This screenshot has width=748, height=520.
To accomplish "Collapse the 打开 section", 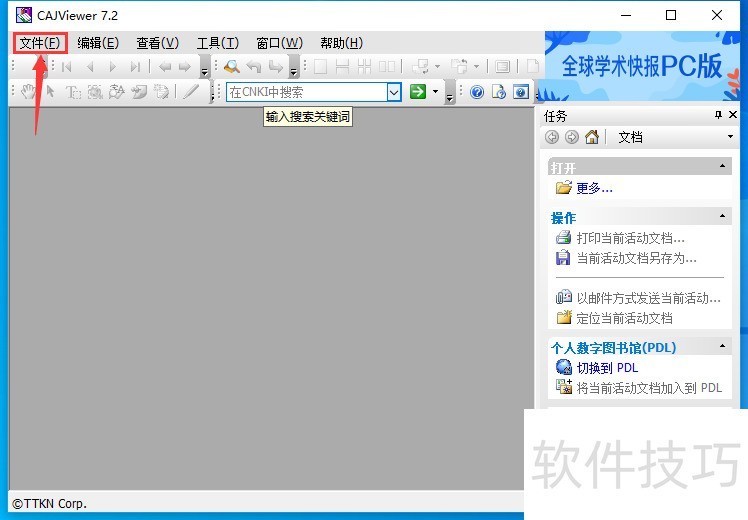I will click(x=723, y=167).
